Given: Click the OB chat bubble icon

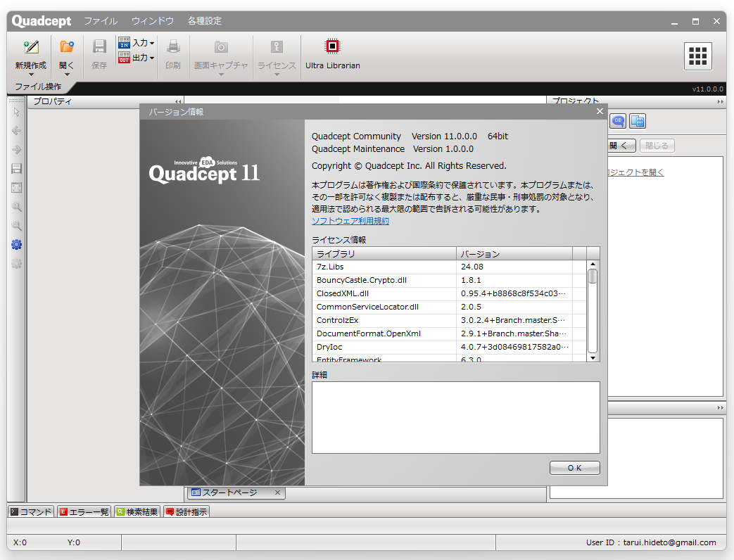Looking at the screenshot, I should [x=617, y=121].
